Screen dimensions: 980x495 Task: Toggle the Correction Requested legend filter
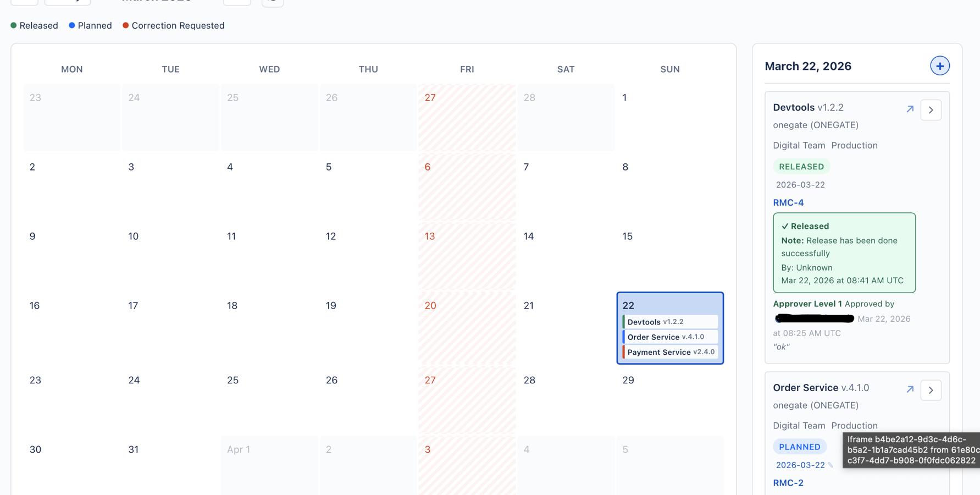pos(178,25)
